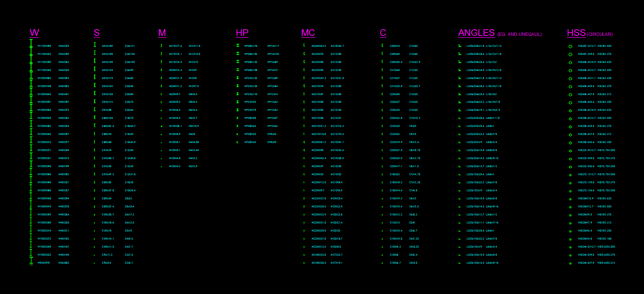
Task: Click the W44X335 imperial label
Action: pyautogui.click(x=64, y=46)
